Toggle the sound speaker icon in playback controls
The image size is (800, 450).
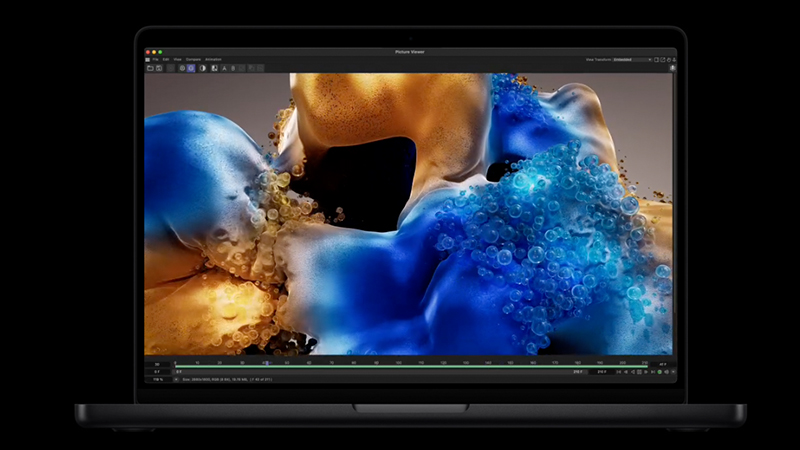666,372
